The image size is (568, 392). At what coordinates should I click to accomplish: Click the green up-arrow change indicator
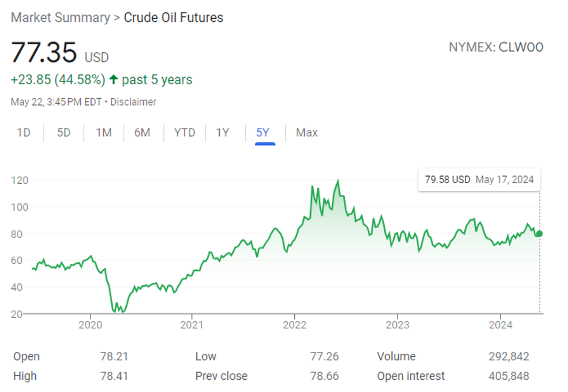(x=113, y=79)
